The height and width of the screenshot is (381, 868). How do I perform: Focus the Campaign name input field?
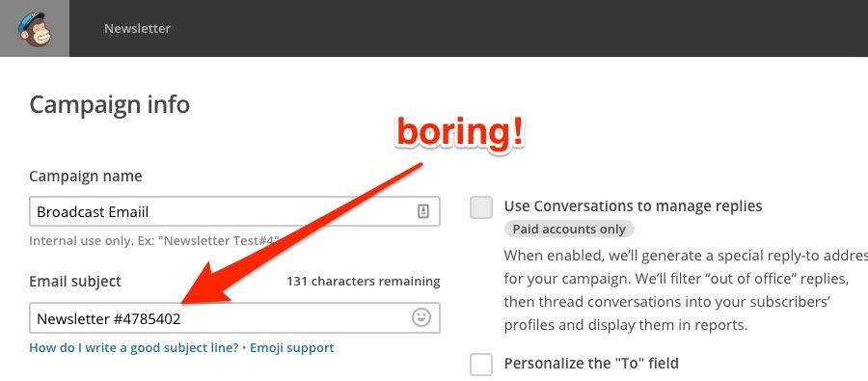(x=234, y=211)
